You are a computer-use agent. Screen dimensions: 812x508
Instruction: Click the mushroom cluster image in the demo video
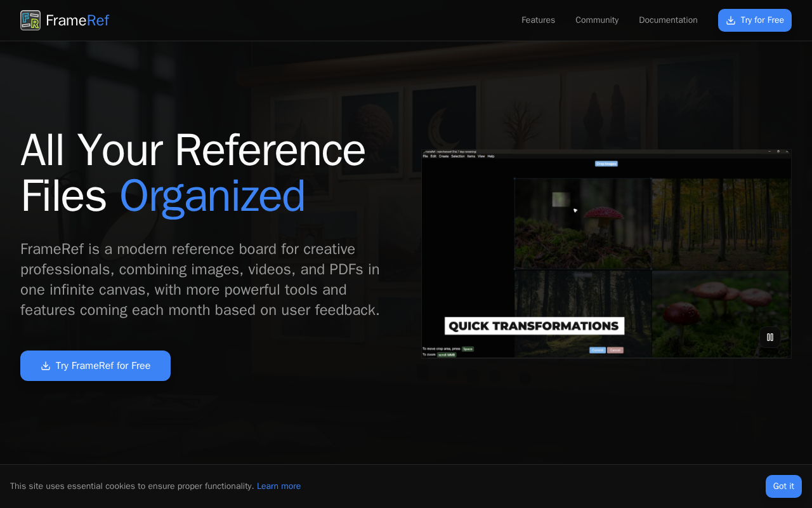(721, 314)
